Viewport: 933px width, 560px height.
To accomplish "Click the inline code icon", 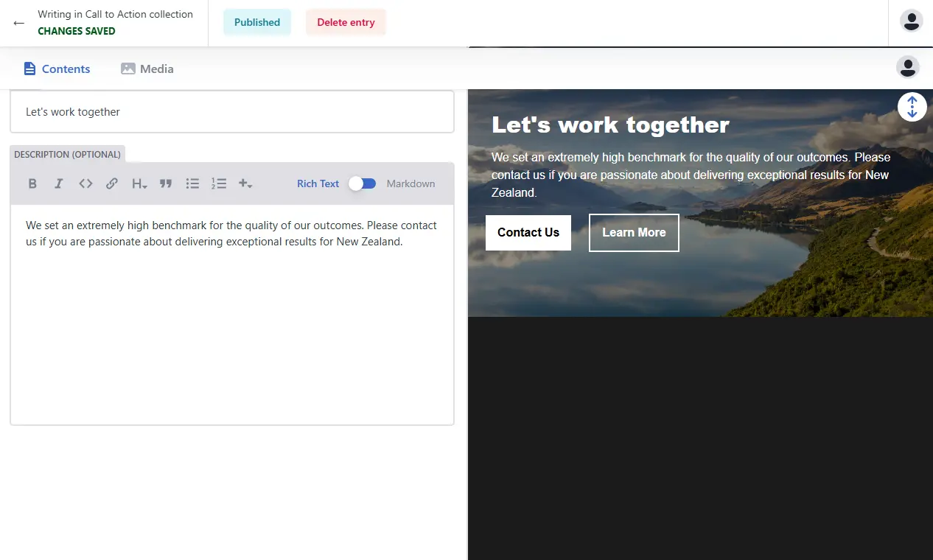I will pyautogui.click(x=85, y=183).
